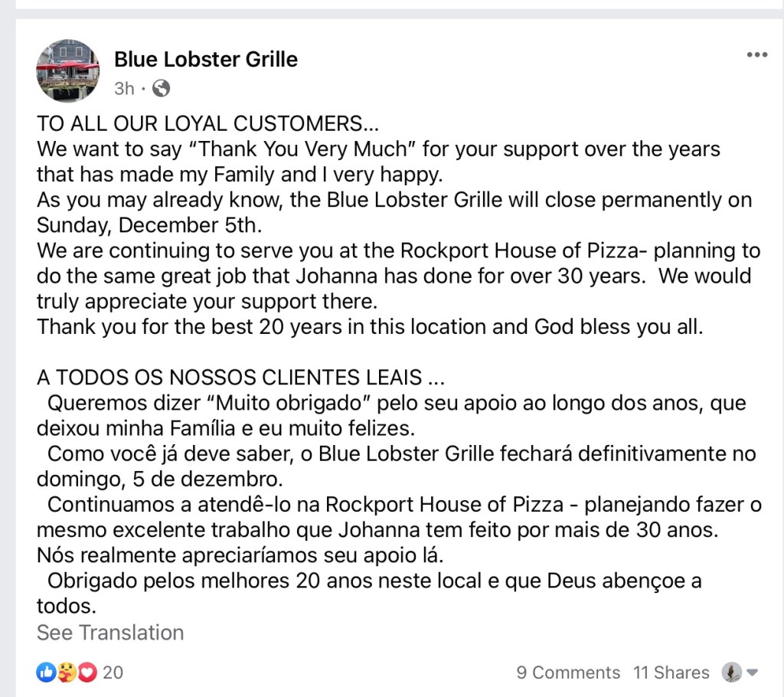Screen dimensions: 784x697
Task: Click the 3h post timestamp
Action: pos(124,89)
